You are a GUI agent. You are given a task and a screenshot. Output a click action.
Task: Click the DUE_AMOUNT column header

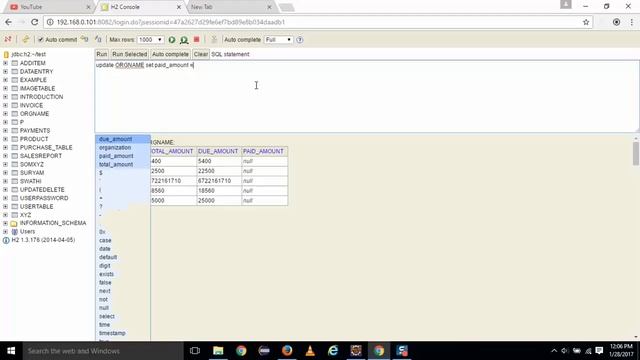click(x=218, y=151)
